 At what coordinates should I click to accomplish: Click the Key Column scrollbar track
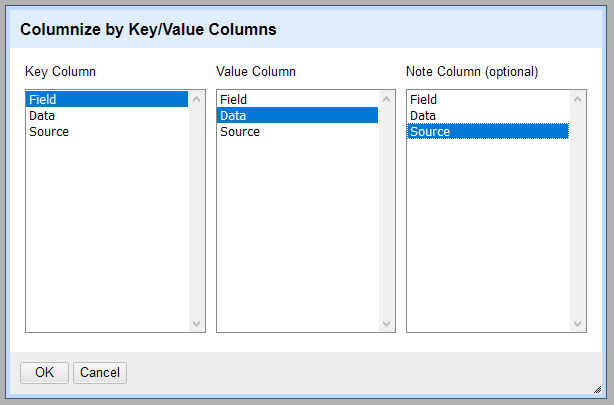(x=196, y=210)
